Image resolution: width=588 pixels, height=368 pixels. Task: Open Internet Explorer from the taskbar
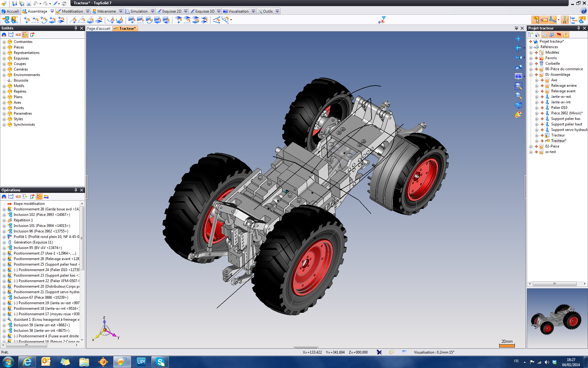27,362
